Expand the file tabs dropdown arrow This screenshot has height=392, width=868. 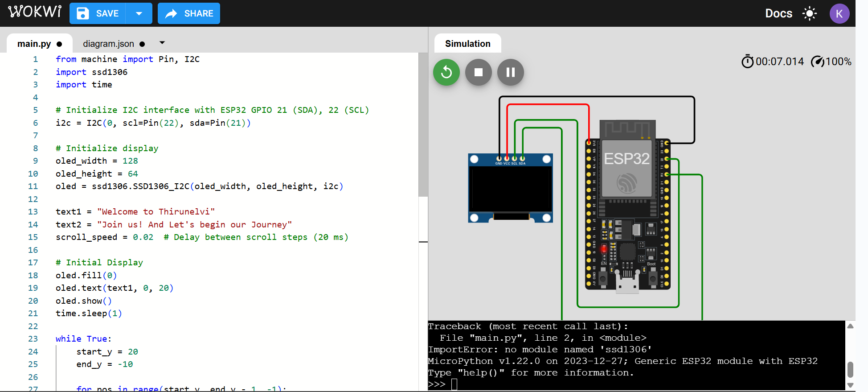(162, 43)
